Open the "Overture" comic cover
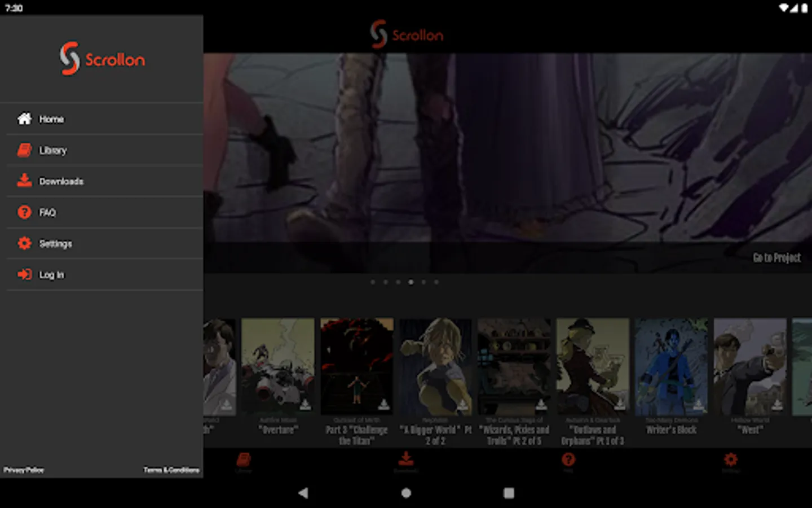 (x=278, y=366)
